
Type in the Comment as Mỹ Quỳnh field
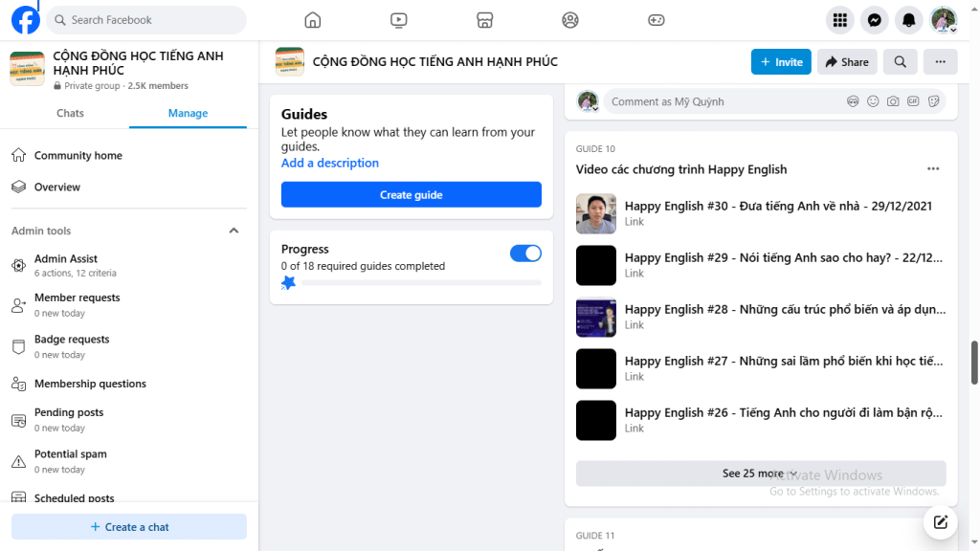(718, 100)
